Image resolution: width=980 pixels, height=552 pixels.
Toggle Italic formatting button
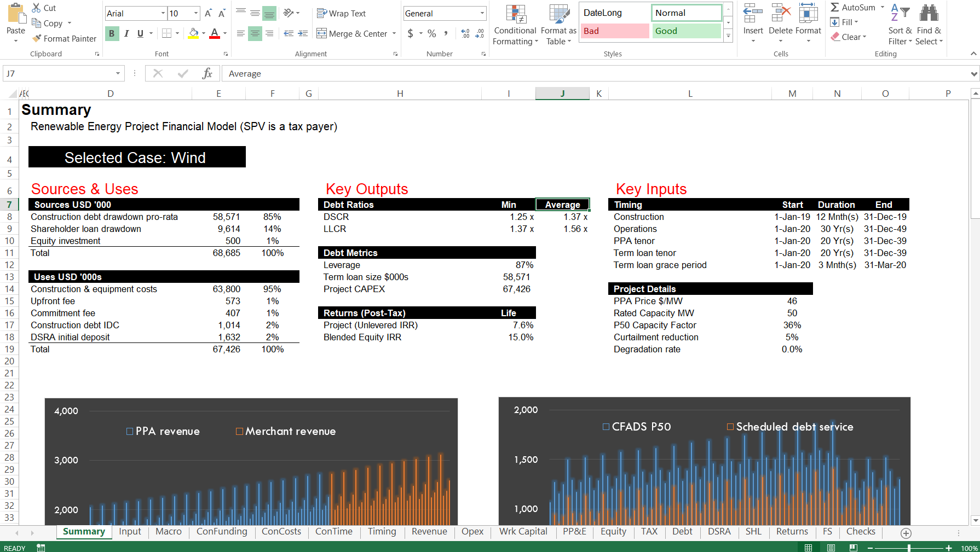[126, 33]
